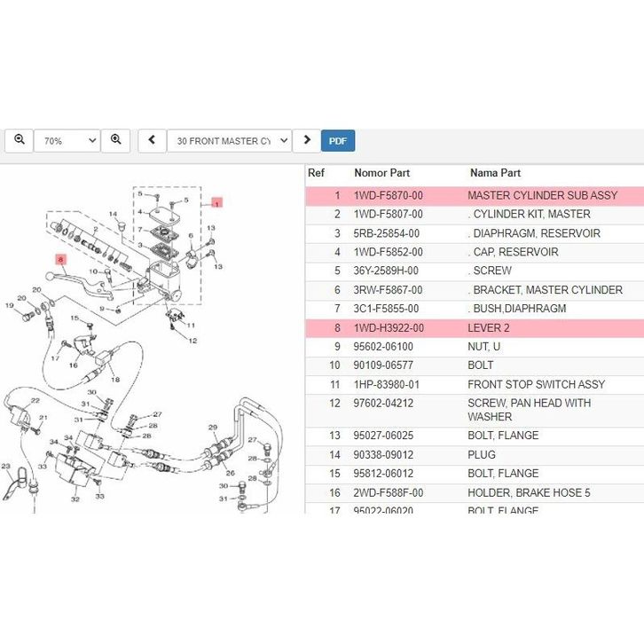
Task: Expand the 30 FRONT MASTER CY section dropdown
Action: pos(229,141)
